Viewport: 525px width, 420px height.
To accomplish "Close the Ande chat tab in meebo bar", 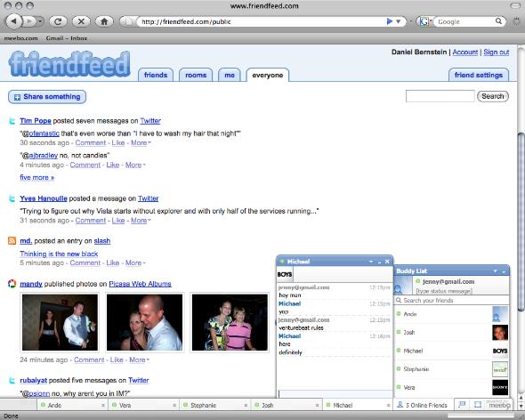I will point(103,405).
